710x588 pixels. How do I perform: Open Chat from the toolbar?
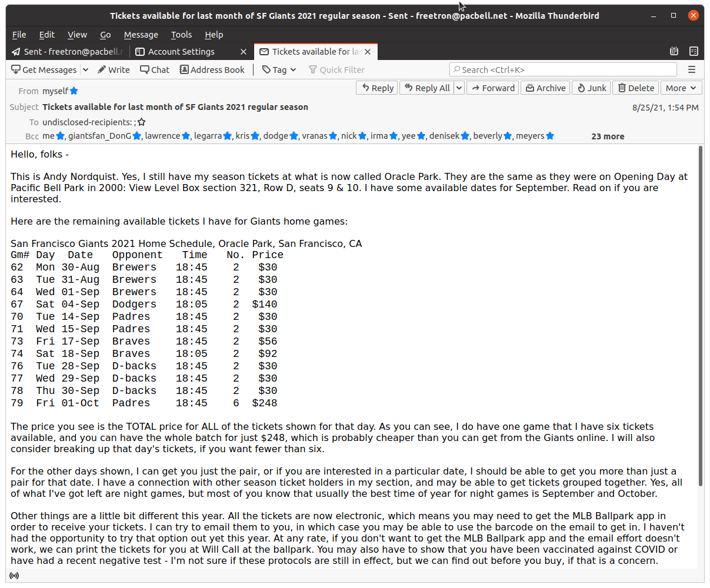[155, 70]
